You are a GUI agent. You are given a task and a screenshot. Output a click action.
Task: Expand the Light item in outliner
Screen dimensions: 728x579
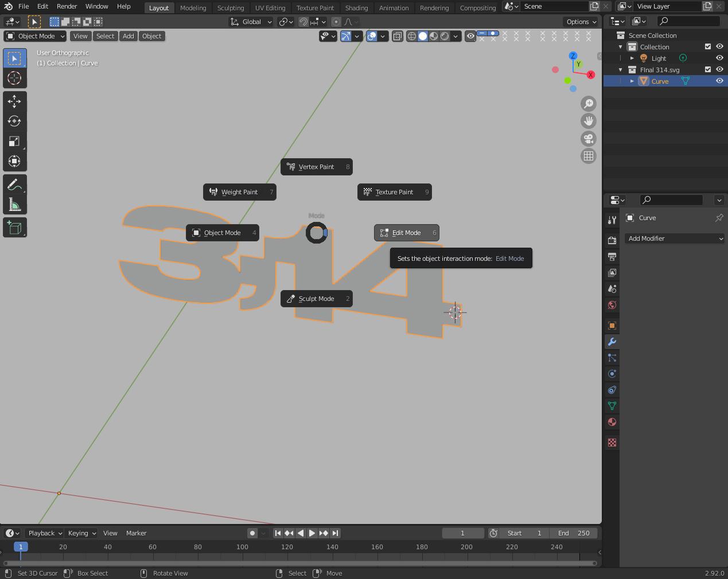[632, 58]
